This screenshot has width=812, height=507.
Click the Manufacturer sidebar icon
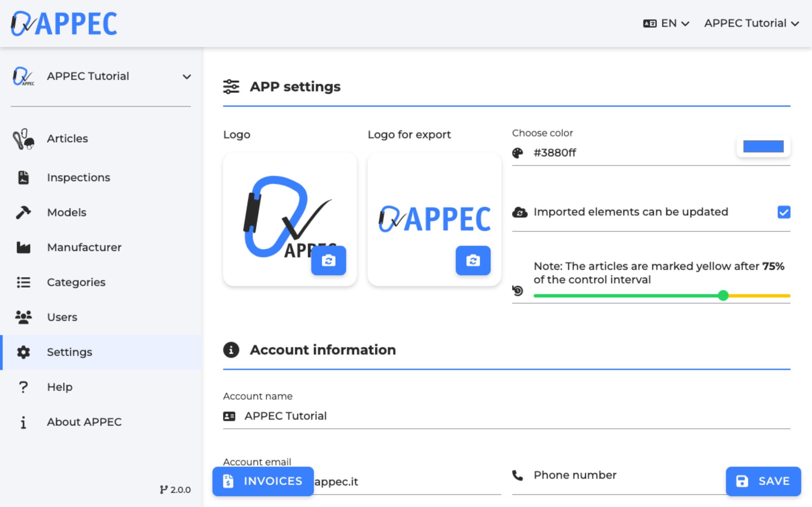(x=23, y=247)
